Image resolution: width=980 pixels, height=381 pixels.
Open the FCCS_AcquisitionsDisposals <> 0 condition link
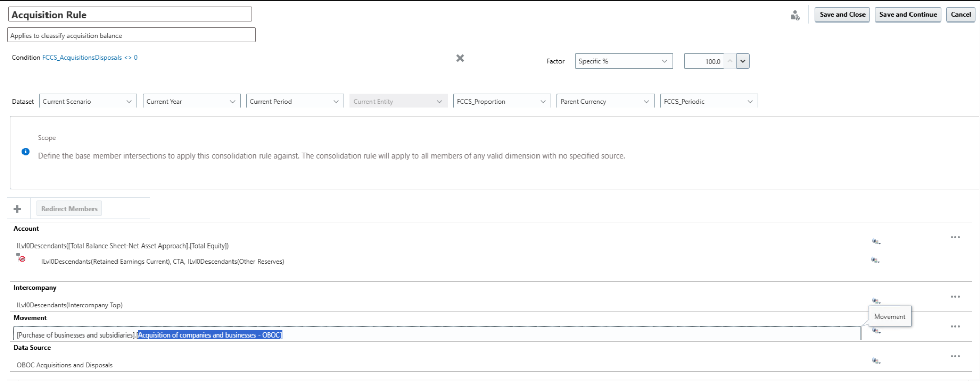[90, 58]
